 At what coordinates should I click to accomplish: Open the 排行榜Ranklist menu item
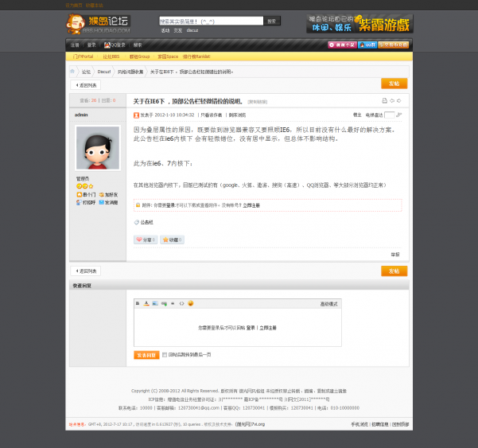tap(196, 56)
